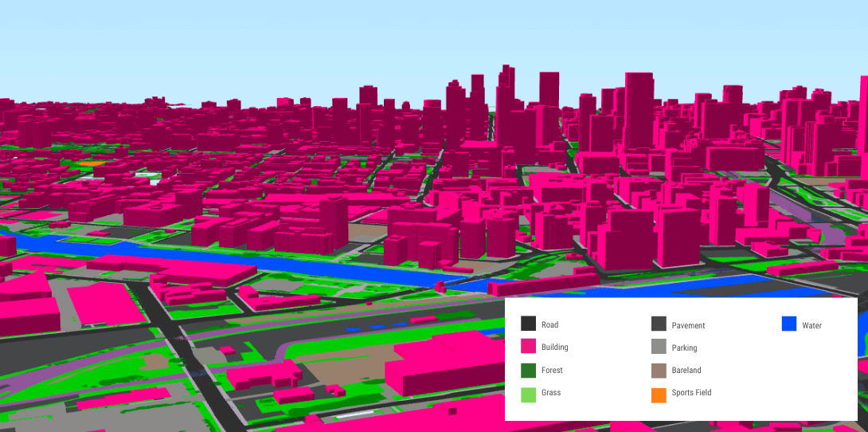Click the 'Bareland' legend label
Screen dimensions: 868x432
click(686, 370)
